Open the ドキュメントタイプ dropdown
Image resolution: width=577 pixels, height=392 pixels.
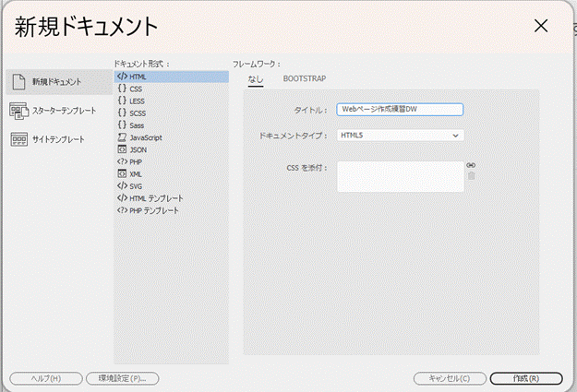coord(399,135)
